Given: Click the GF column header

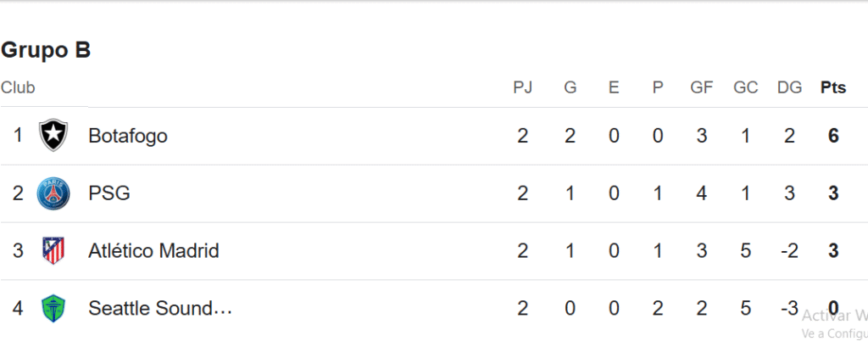Looking at the screenshot, I should click(x=701, y=87).
